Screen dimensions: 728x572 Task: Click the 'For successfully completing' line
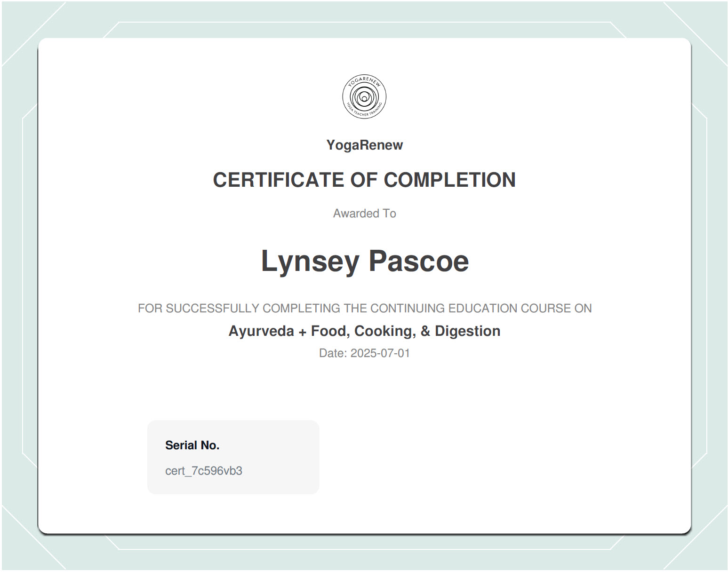[x=365, y=308]
